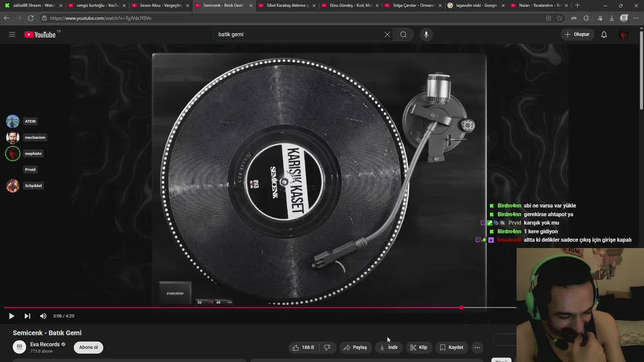Open browser downloads icon
This screenshot has height=362, width=644.
pos(612,18)
